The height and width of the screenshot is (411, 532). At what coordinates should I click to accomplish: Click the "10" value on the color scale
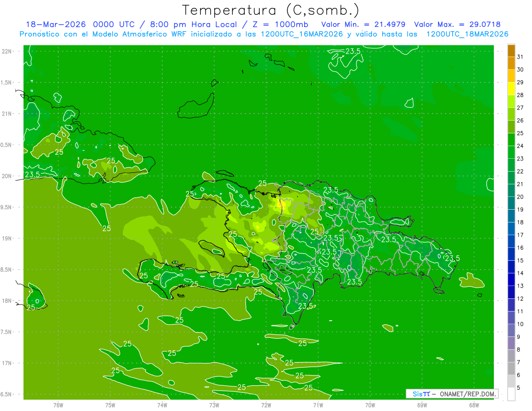click(520, 324)
